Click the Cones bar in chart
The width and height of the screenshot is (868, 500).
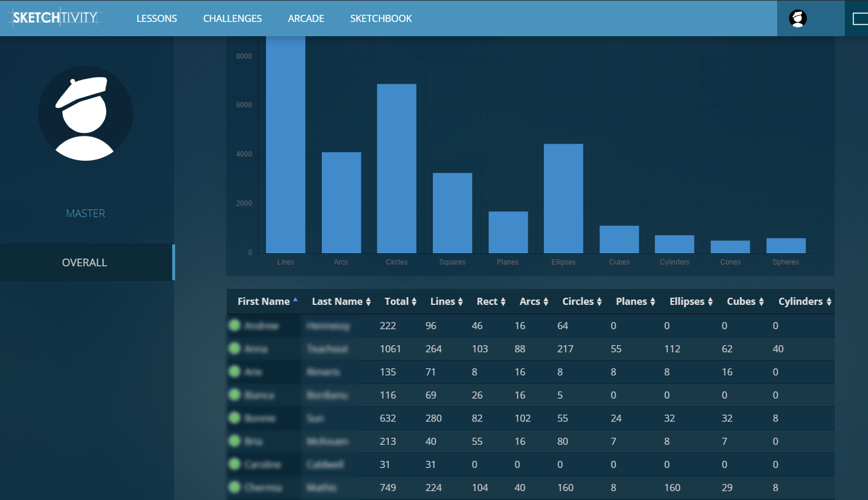(730, 247)
